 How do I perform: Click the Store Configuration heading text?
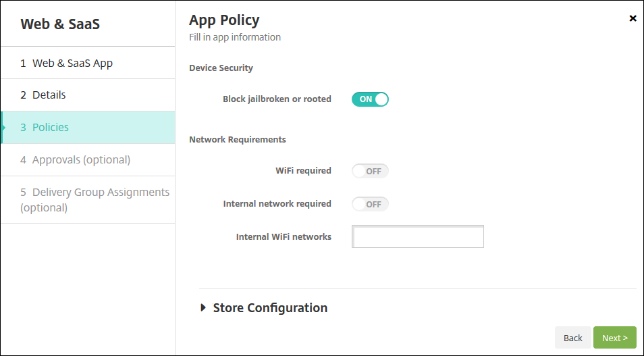coord(270,308)
